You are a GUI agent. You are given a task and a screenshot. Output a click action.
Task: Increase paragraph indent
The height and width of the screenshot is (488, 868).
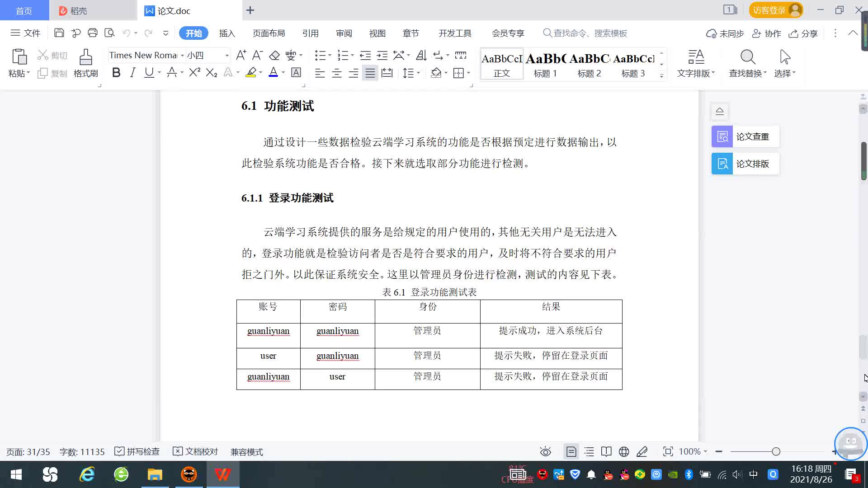[382, 55]
